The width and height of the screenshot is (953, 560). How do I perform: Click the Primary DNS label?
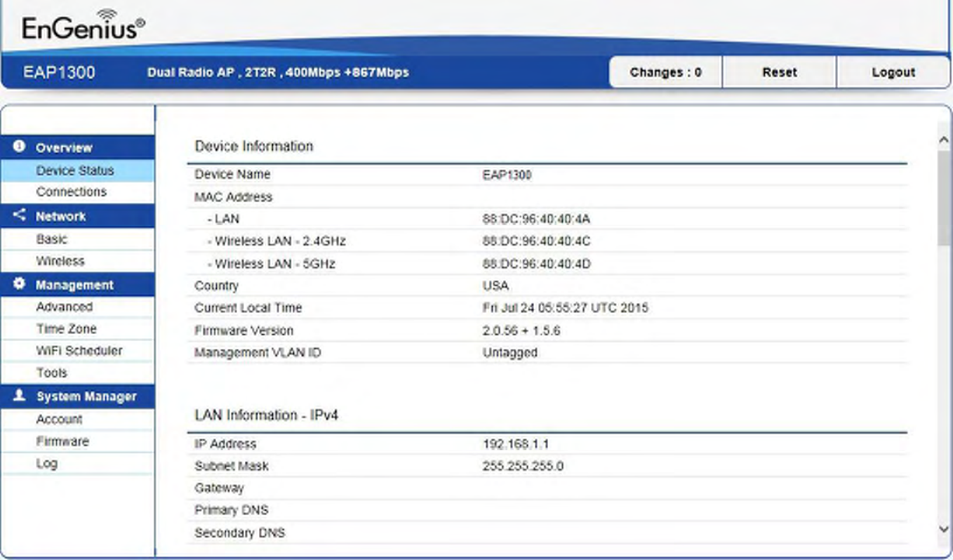tap(231, 510)
